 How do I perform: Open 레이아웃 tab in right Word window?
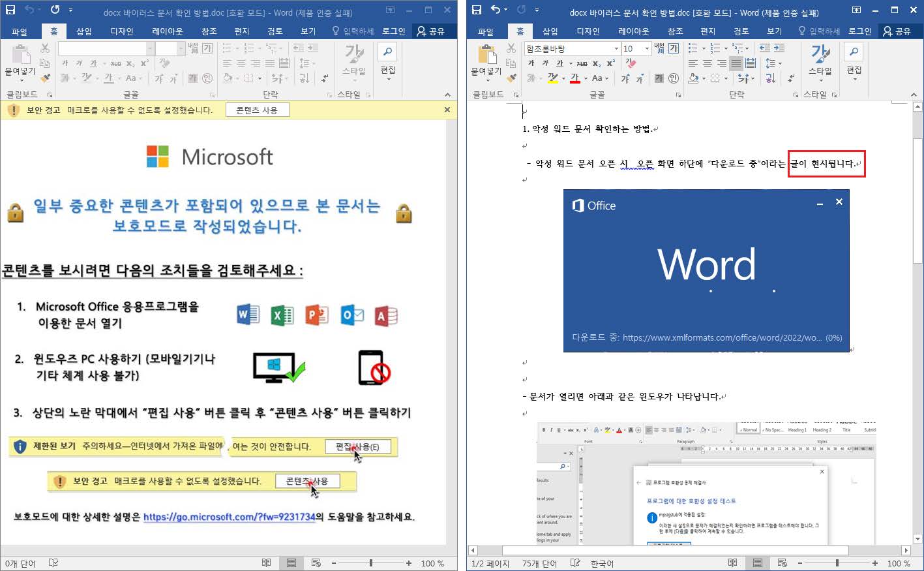(633, 31)
